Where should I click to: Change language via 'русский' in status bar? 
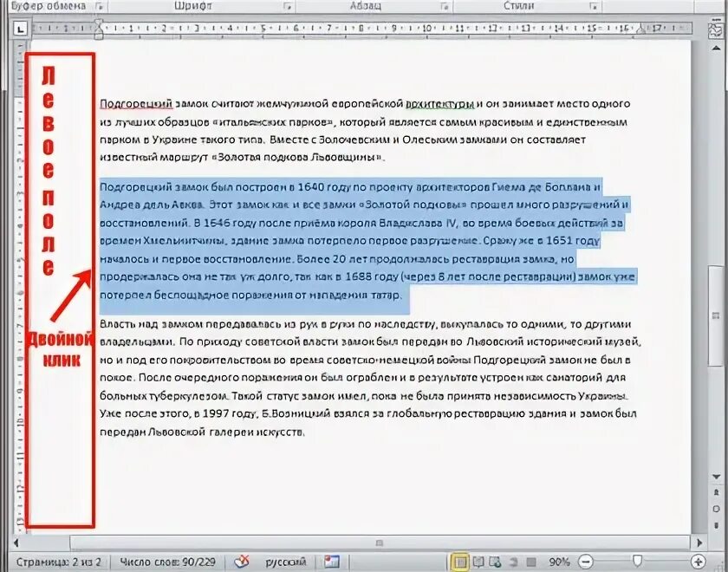pyautogui.click(x=285, y=562)
